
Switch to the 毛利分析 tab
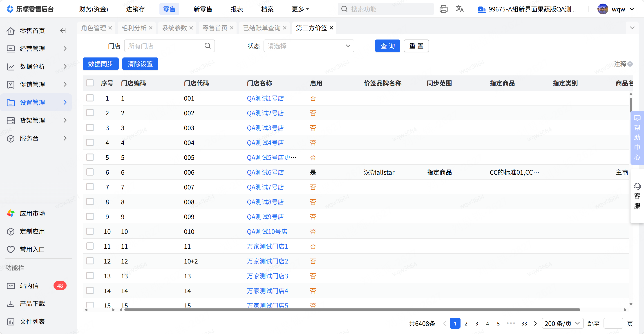pyautogui.click(x=134, y=28)
